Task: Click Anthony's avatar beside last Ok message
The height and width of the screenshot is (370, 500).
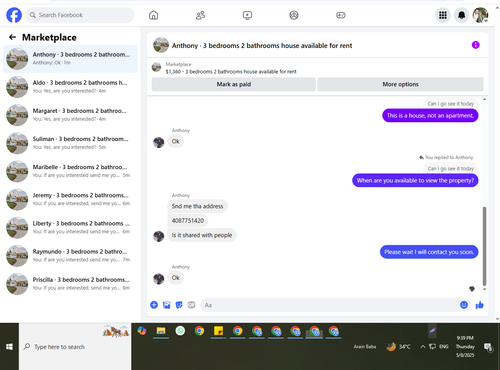Action: (x=159, y=279)
